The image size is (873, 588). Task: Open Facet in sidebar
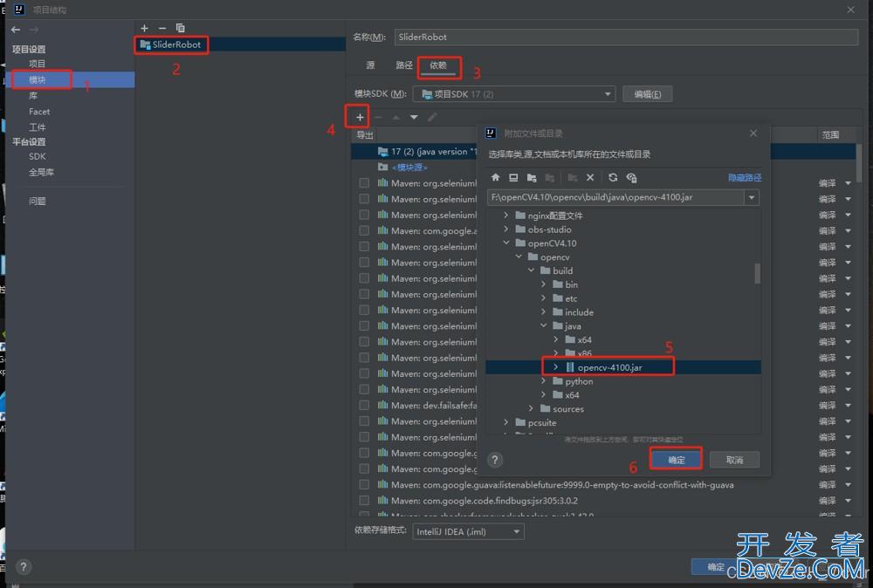[39, 112]
